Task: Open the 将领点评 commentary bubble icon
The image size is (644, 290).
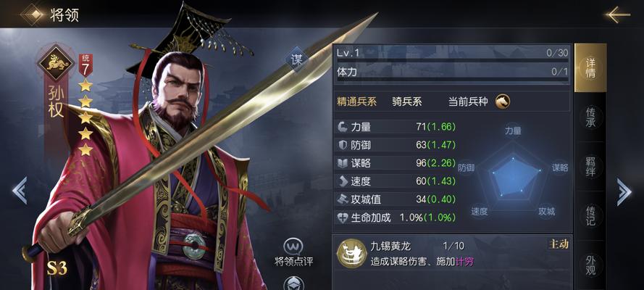Action: (x=293, y=246)
